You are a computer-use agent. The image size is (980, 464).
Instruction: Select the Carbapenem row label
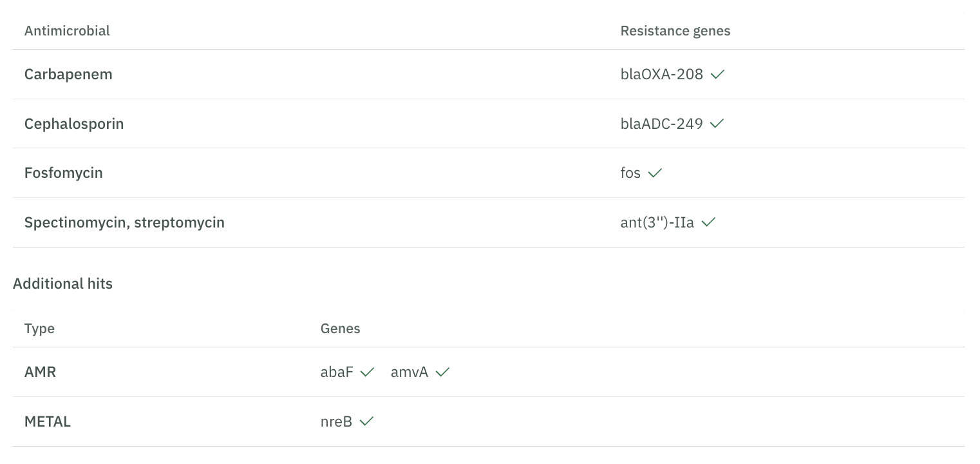point(68,74)
